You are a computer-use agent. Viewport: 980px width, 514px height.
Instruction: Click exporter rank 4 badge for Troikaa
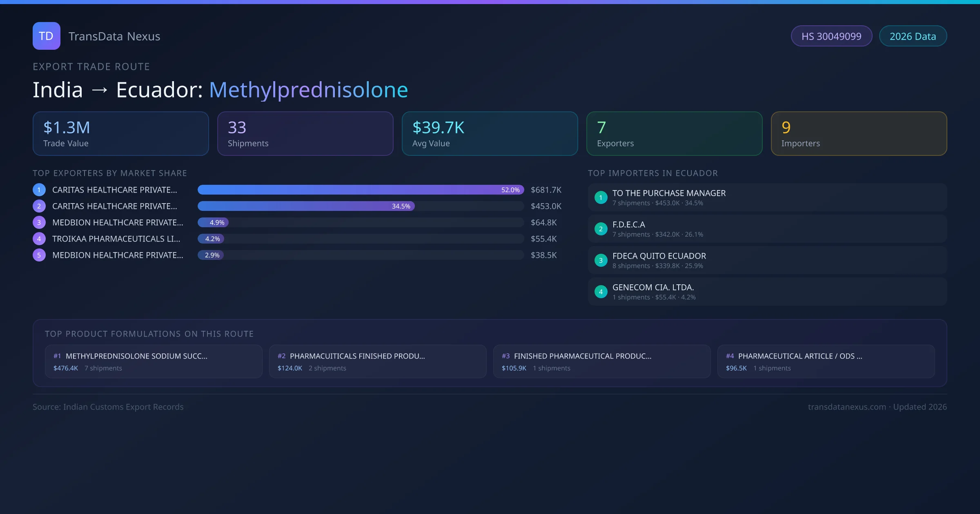coord(39,239)
